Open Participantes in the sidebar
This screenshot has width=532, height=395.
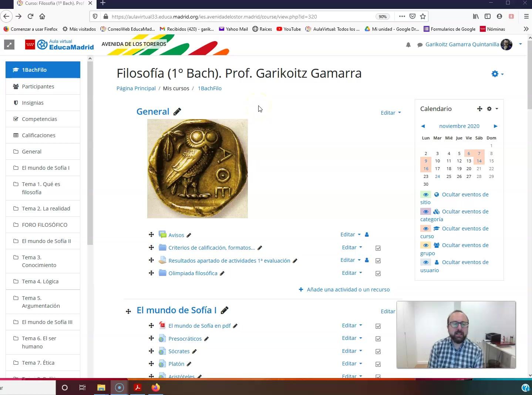[x=43, y=87]
